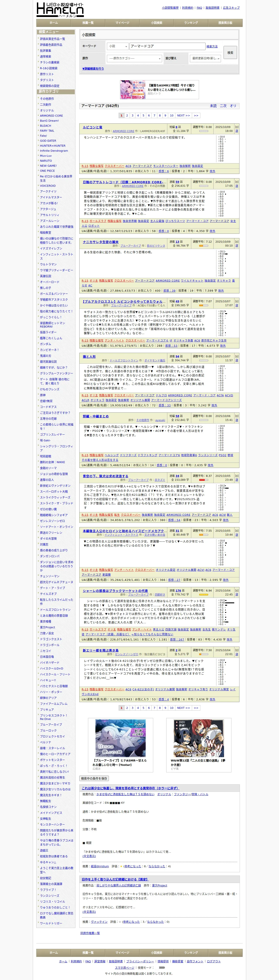Image resolution: width=279 pixels, height=980 pixels.
Task: Open author ayasaki link
Action: tap(160, 420)
